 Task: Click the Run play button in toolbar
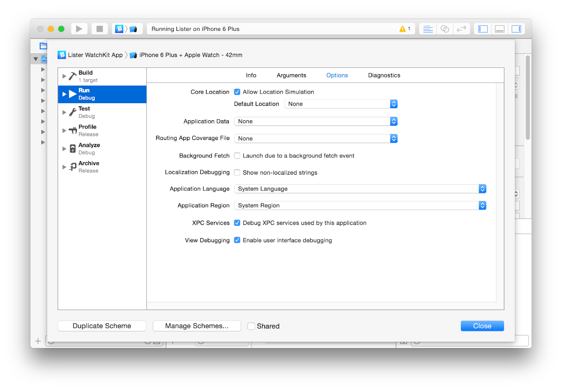click(x=79, y=29)
